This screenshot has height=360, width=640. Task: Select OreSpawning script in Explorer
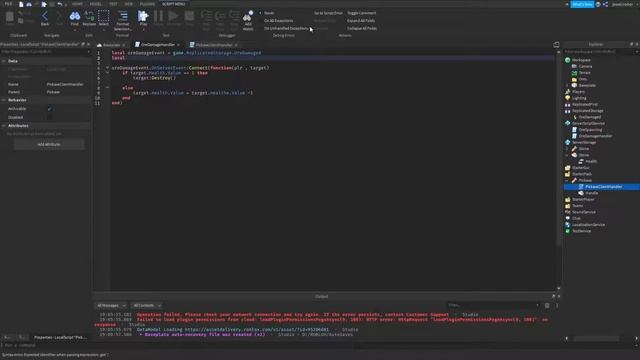click(x=590, y=130)
